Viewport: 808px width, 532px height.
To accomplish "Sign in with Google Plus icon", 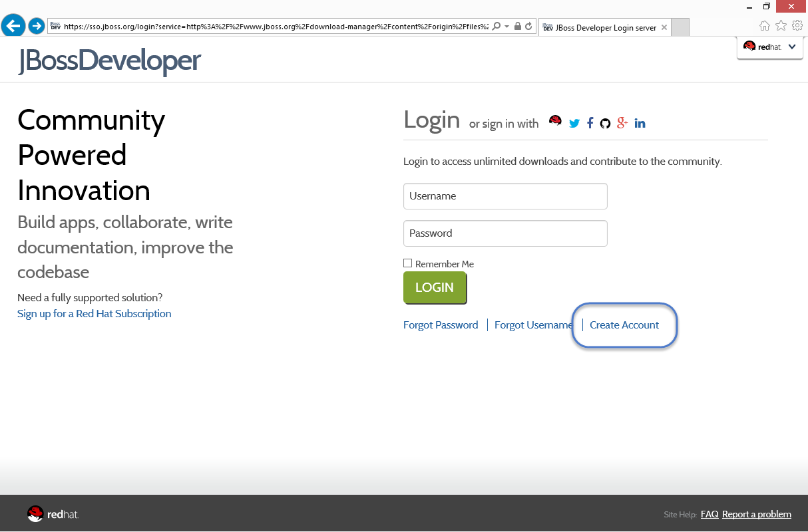I will [622, 122].
